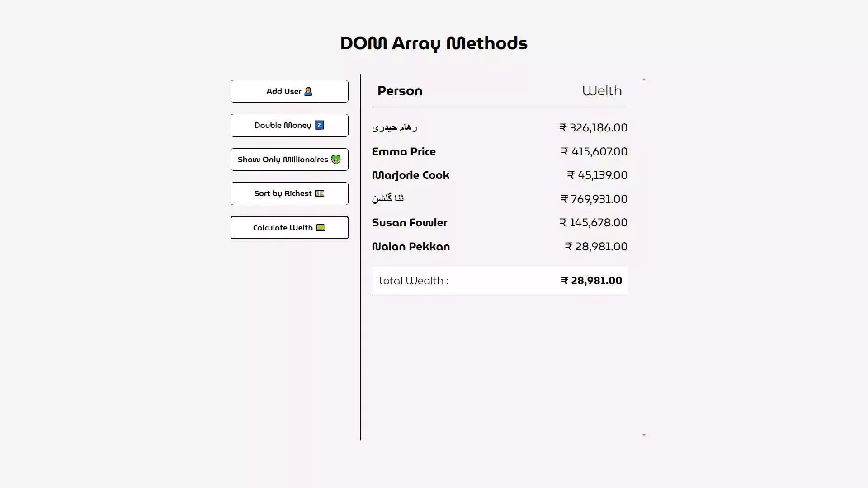The image size is (868, 488).
Task: Click the banknote emoji on Sort by Richest
Action: pos(320,193)
